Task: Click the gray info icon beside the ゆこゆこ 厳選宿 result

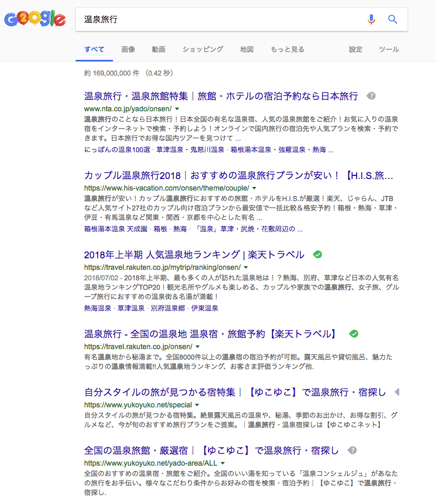Action: click(x=352, y=450)
